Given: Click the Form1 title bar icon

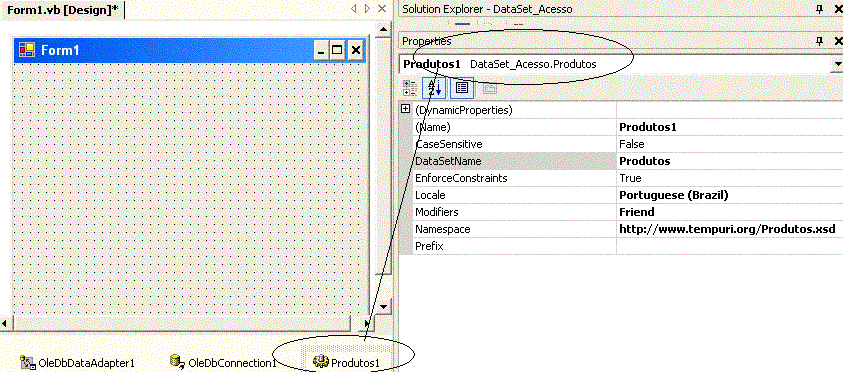Looking at the screenshot, I should point(27,50).
